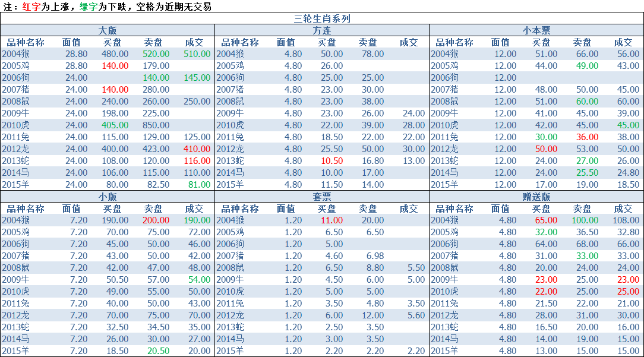Click 卖盘 column header in 小本票 table
The width and height of the screenshot is (644, 357).
point(582,42)
